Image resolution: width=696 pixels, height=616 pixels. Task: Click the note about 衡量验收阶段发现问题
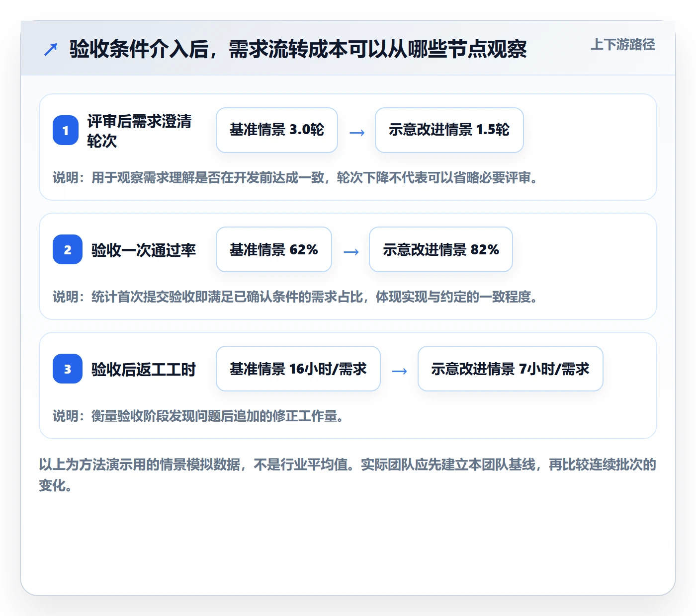tap(198, 416)
